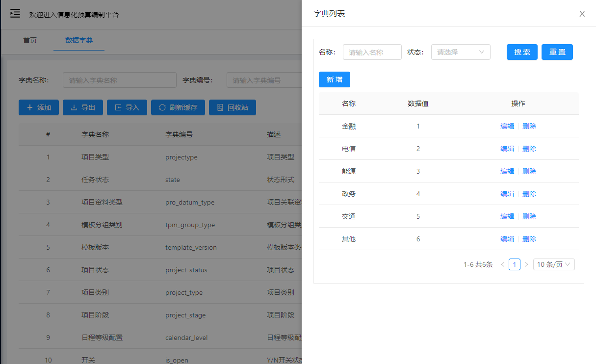Edit the 交通 row
This screenshot has width=596, height=364.
coord(507,216)
